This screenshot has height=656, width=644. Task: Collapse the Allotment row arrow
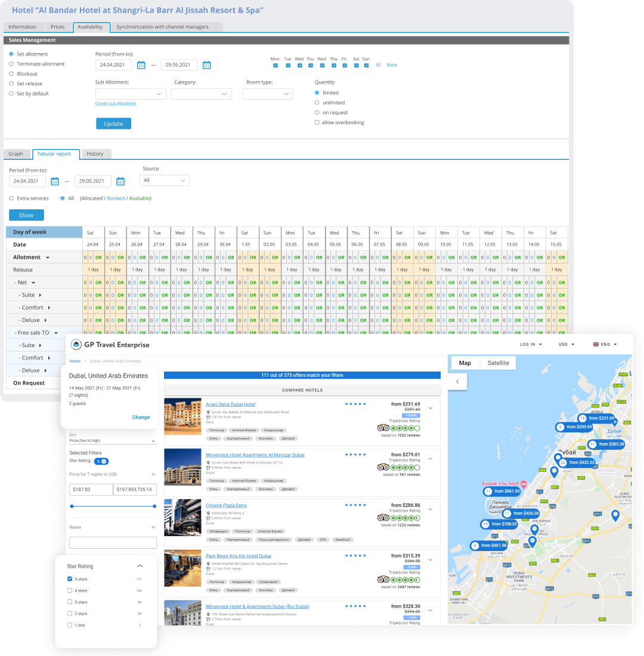click(x=48, y=258)
